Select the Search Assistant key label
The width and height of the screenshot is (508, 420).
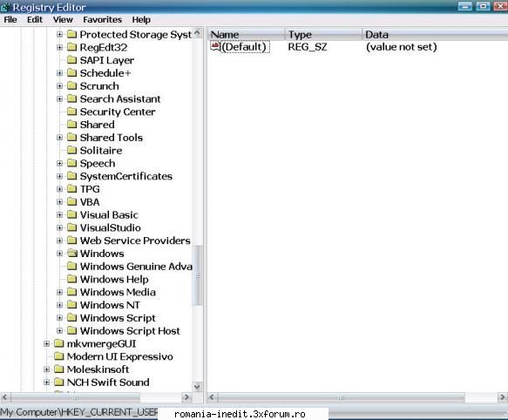(x=120, y=98)
